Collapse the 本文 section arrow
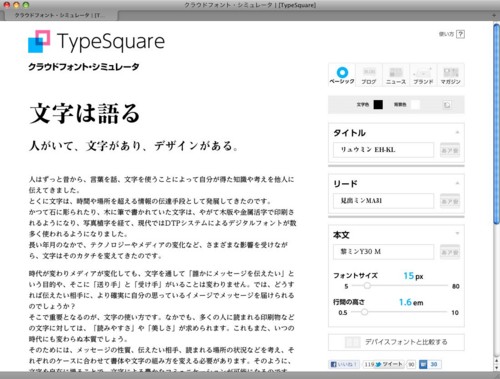Image resolution: width=500 pixels, height=379 pixels. (x=457, y=233)
